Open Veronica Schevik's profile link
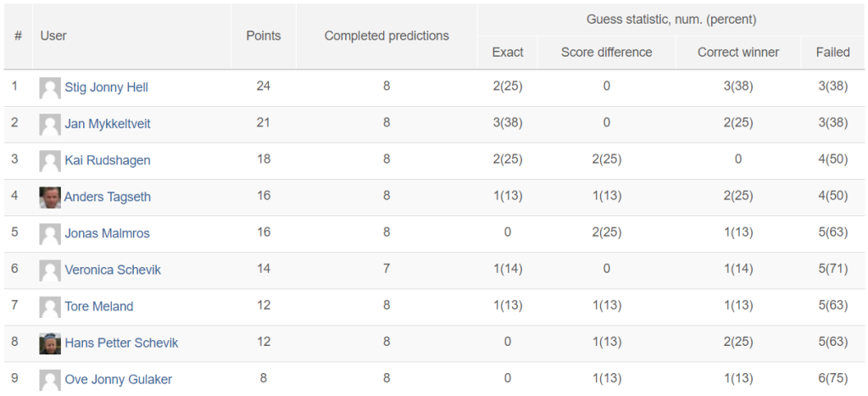 click(113, 270)
